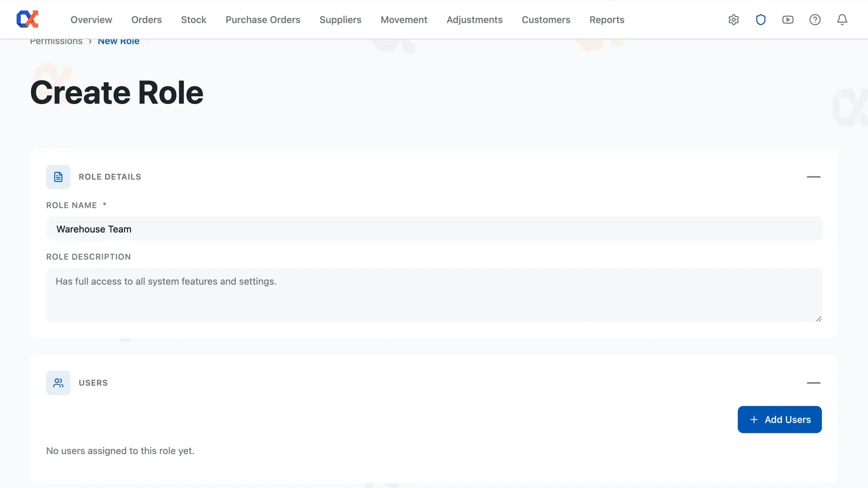Open the Movement menu item
Image resolution: width=868 pixels, height=488 pixels.
404,20
